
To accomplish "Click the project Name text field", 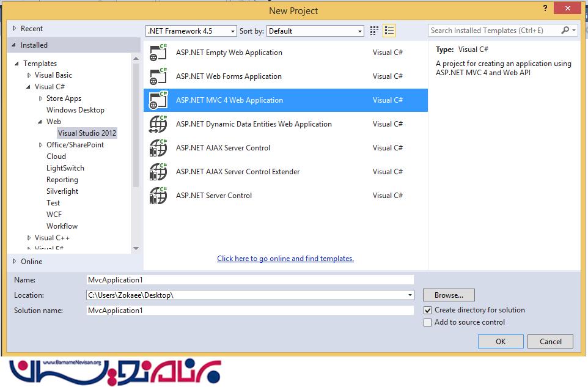I will [250, 280].
